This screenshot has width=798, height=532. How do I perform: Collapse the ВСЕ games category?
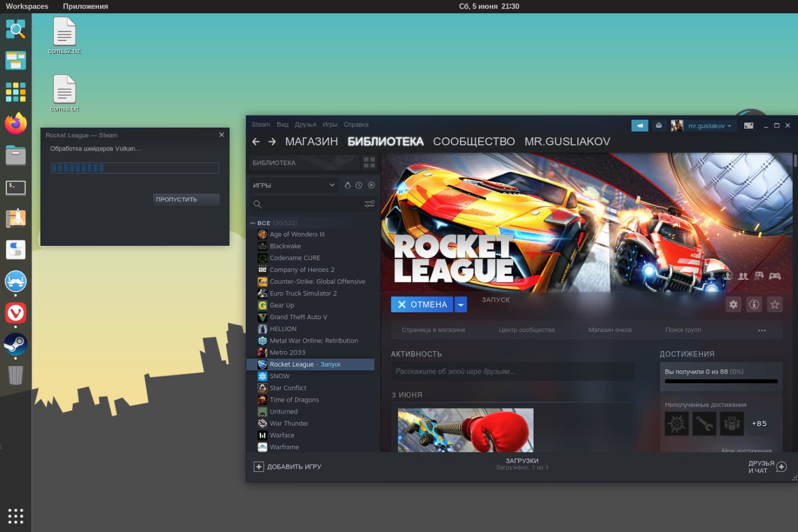tap(253, 223)
